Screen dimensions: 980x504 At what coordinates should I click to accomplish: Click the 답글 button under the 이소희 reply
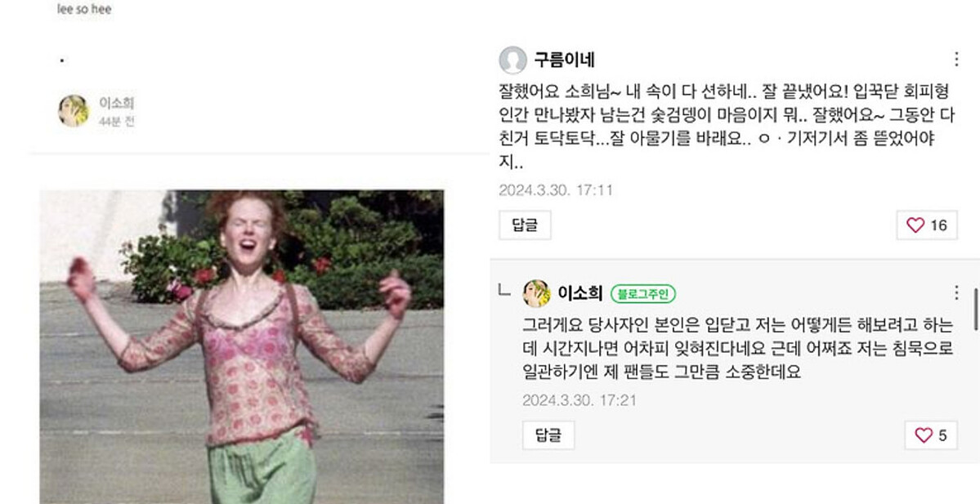point(548,435)
